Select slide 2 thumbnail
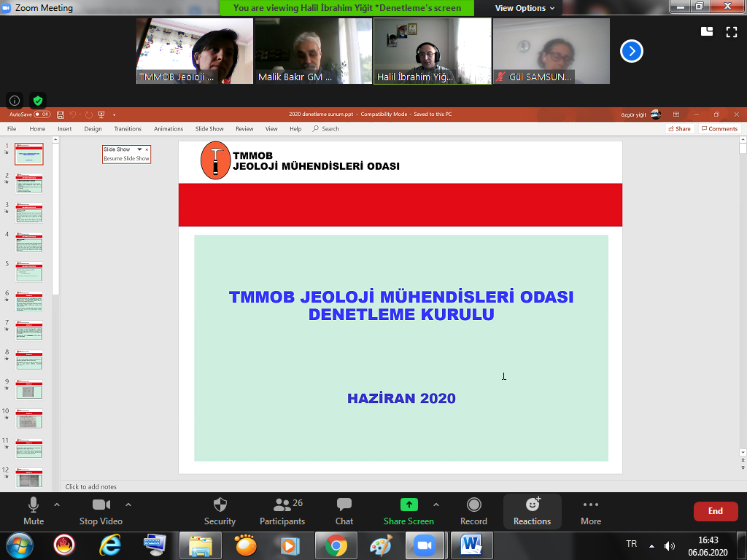The width and height of the screenshot is (747, 560). (x=29, y=183)
